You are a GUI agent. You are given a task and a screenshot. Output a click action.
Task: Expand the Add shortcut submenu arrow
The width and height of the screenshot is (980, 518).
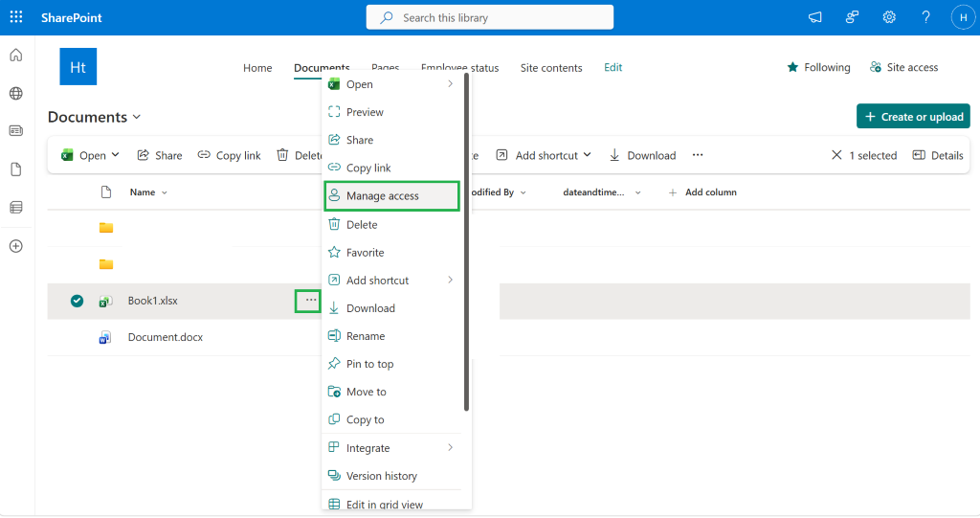tap(450, 281)
